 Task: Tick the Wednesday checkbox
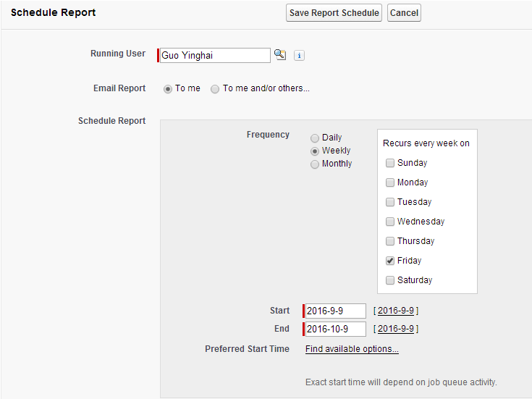coord(390,222)
